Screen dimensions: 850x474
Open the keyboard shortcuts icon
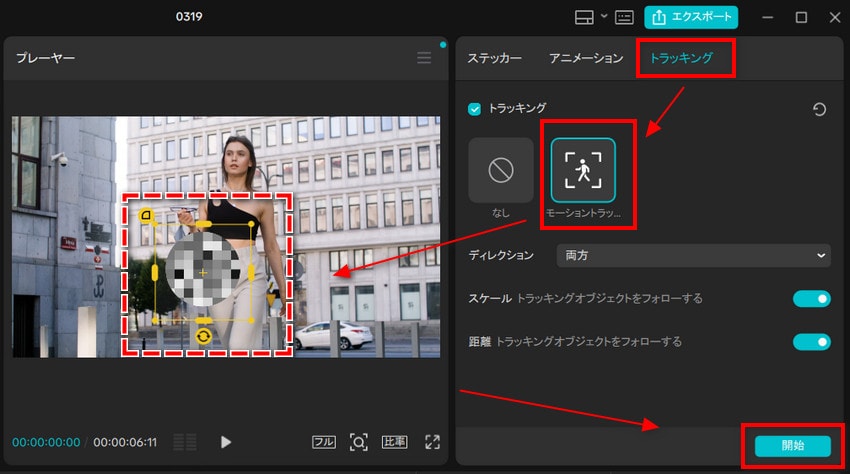[624, 17]
